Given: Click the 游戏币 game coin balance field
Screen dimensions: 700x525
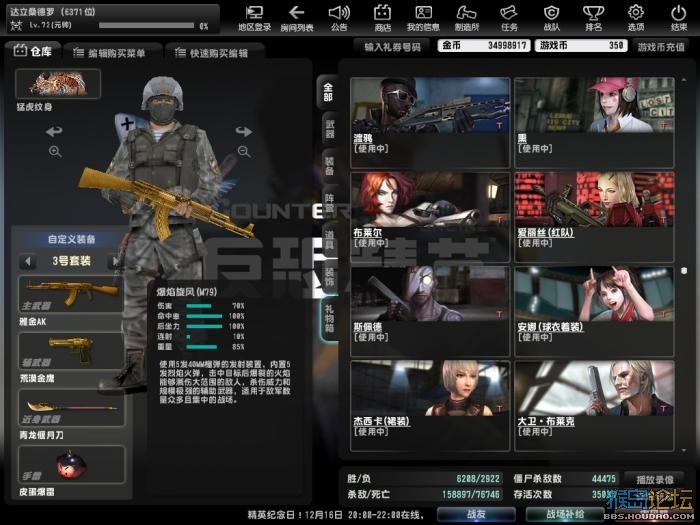Looking at the screenshot, I should point(581,46).
